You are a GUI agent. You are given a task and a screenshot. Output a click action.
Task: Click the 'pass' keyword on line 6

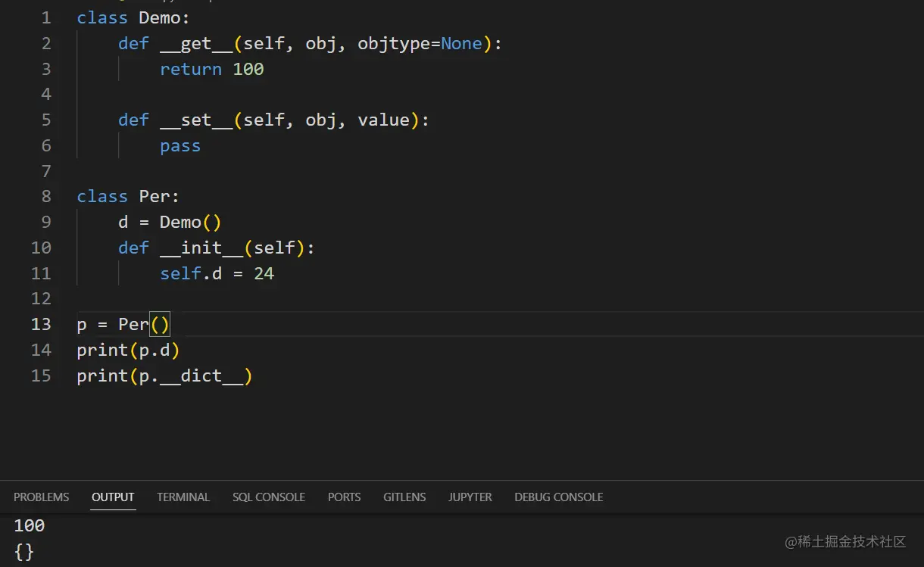point(180,146)
